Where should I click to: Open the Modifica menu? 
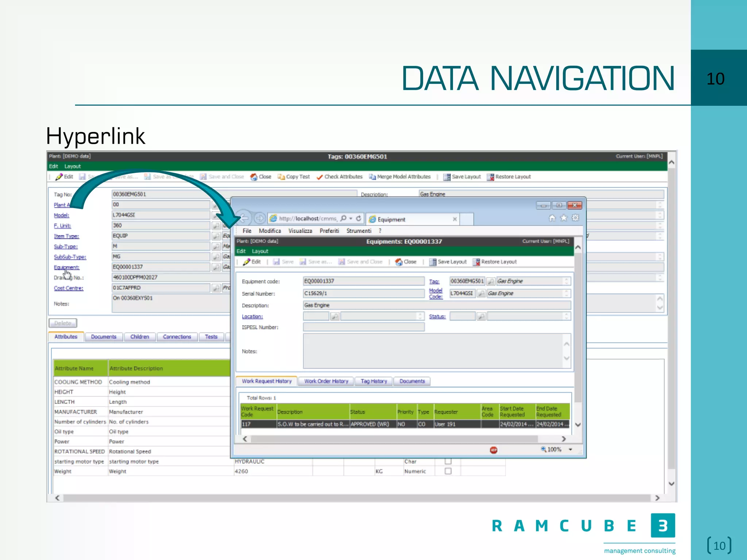(x=270, y=231)
